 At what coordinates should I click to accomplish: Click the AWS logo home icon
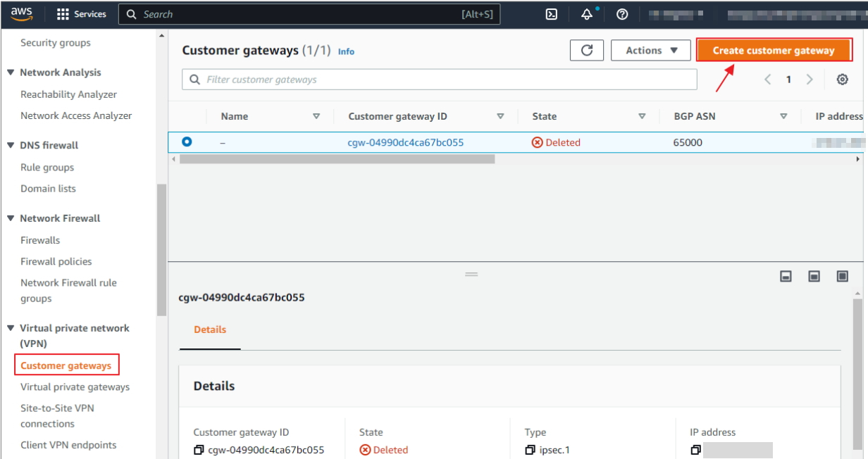tap(22, 13)
